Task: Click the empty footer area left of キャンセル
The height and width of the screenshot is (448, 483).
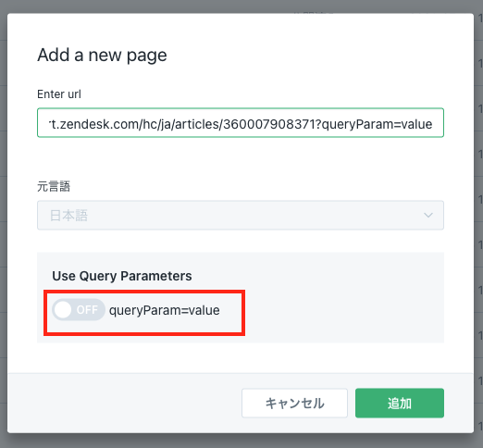Action: coord(123,403)
